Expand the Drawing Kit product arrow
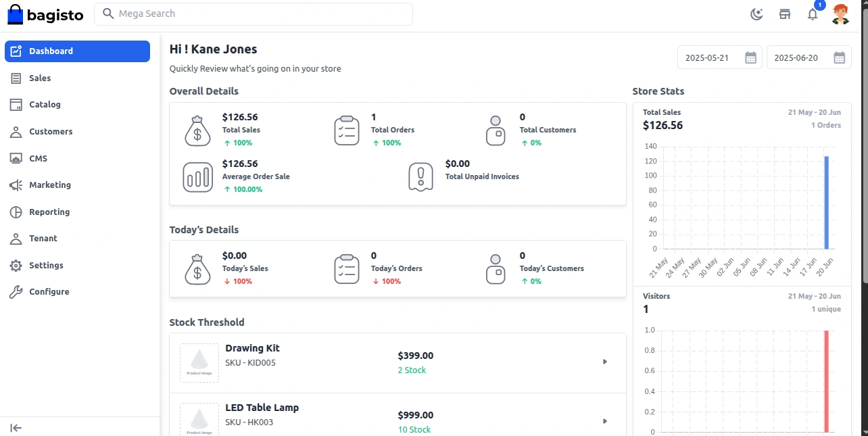 605,362
